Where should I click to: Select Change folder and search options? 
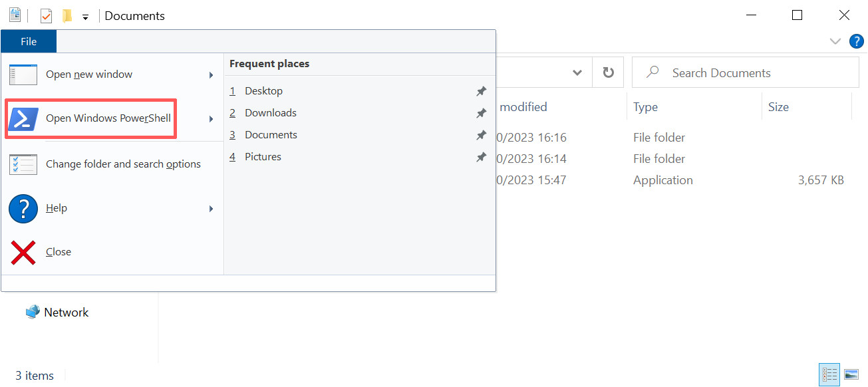tap(123, 164)
